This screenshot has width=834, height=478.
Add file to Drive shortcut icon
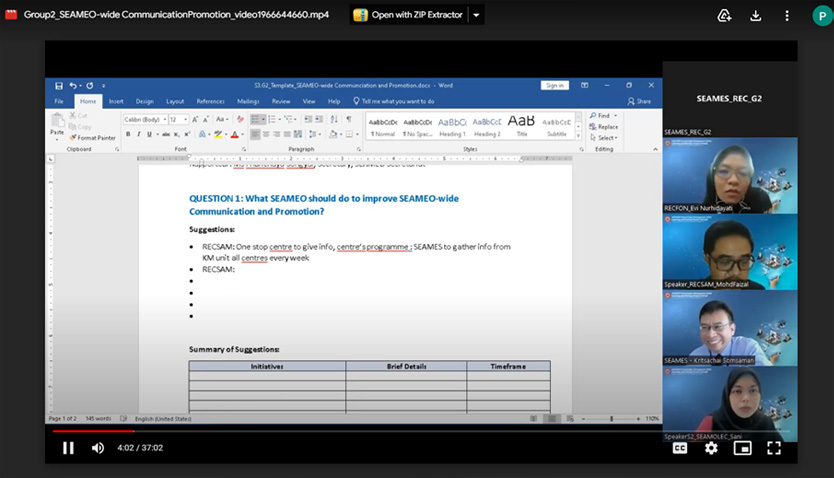(724, 15)
